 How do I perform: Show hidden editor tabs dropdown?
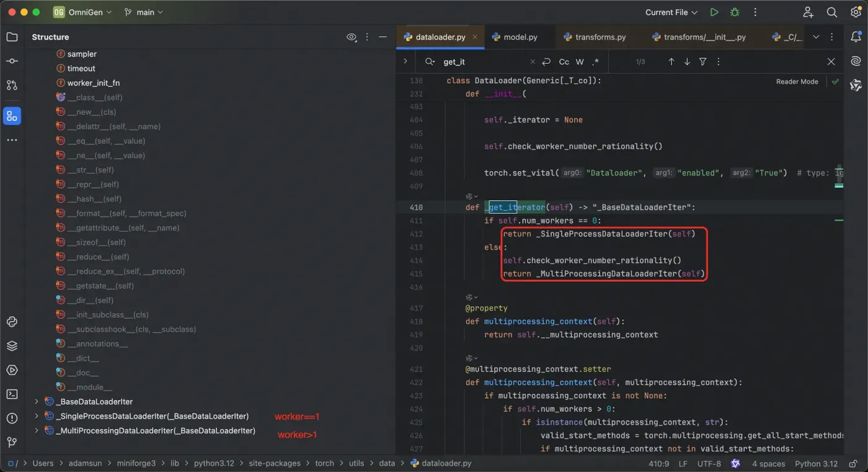tap(816, 37)
